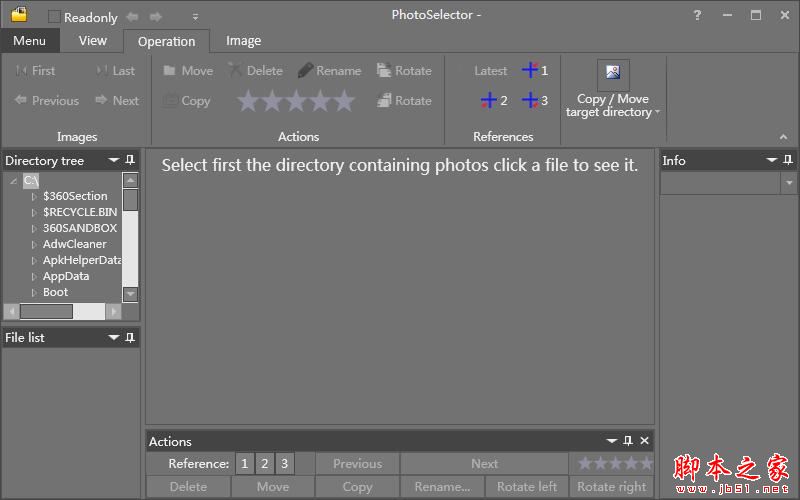The width and height of the screenshot is (800, 500).
Task: Toggle Reference 1 button in Actions panel
Action: point(245,464)
